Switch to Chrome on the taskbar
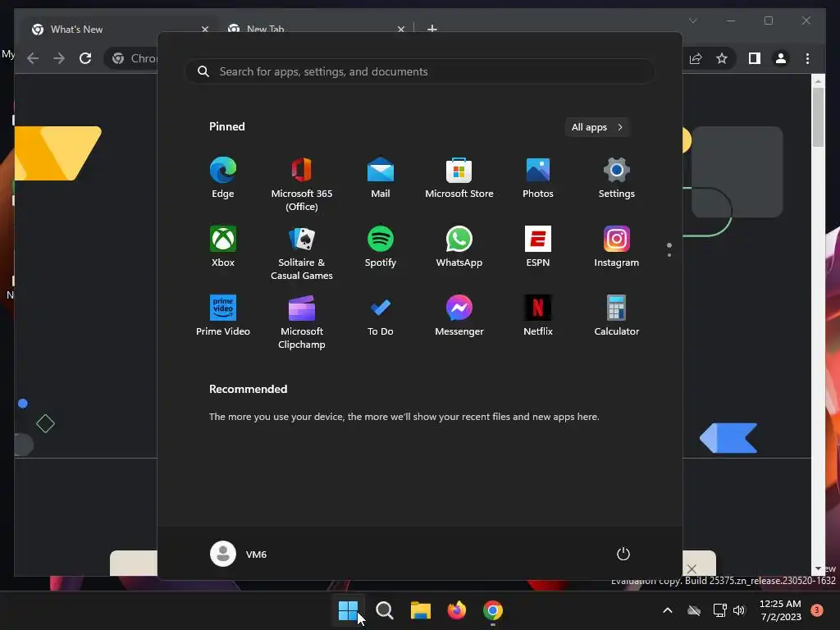This screenshot has height=630, width=840. 493,610
